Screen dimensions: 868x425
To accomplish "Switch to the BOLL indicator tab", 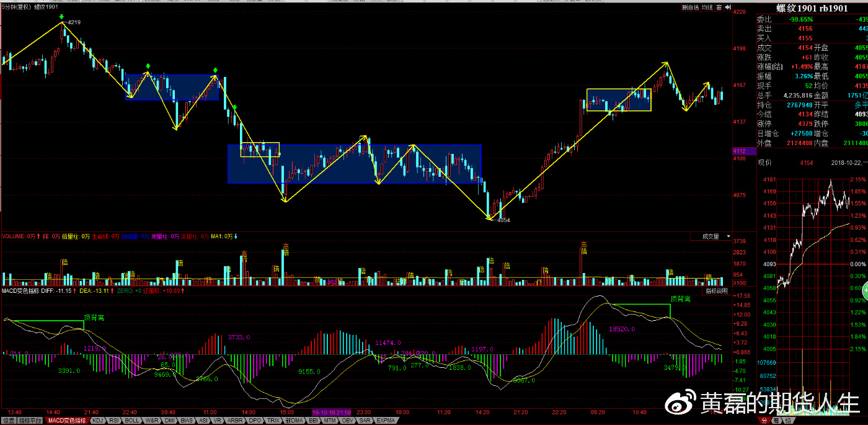I will (x=131, y=420).
